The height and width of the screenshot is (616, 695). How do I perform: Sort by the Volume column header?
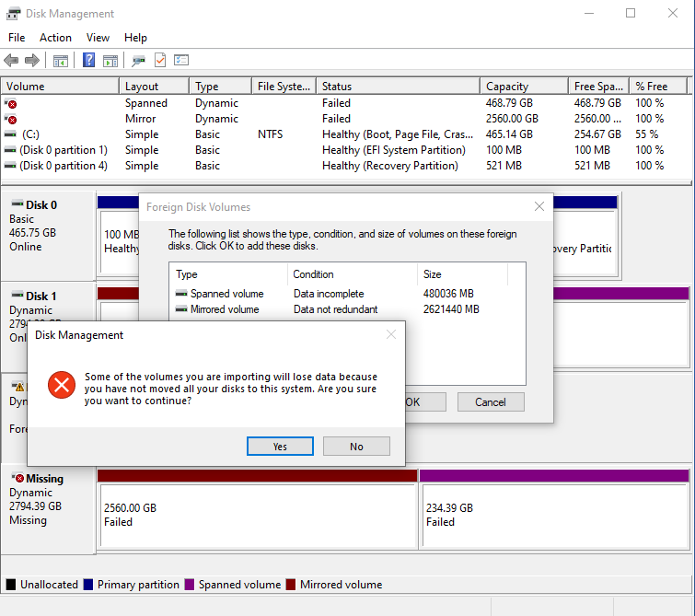pos(60,86)
